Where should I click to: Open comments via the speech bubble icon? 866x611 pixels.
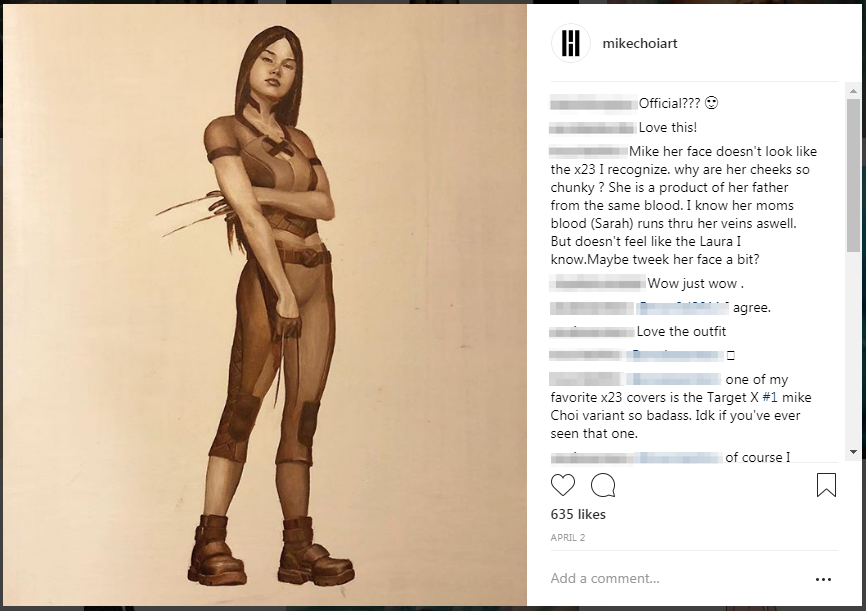pyautogui.click(x=603, y=485)
